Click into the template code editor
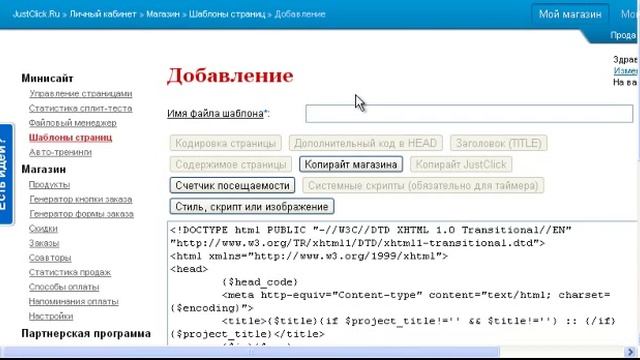The height and width of the screenshot is (360, 640). [402, 283]
